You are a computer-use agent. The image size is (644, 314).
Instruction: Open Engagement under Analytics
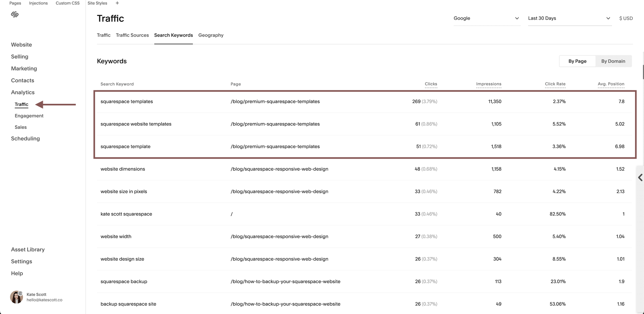pos(29,116)
